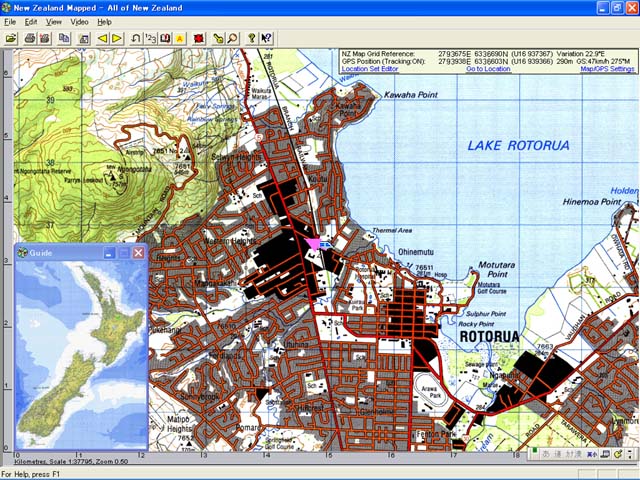Click the What's This pointer help icon
The image size is (640, 480).
point(267,38)
